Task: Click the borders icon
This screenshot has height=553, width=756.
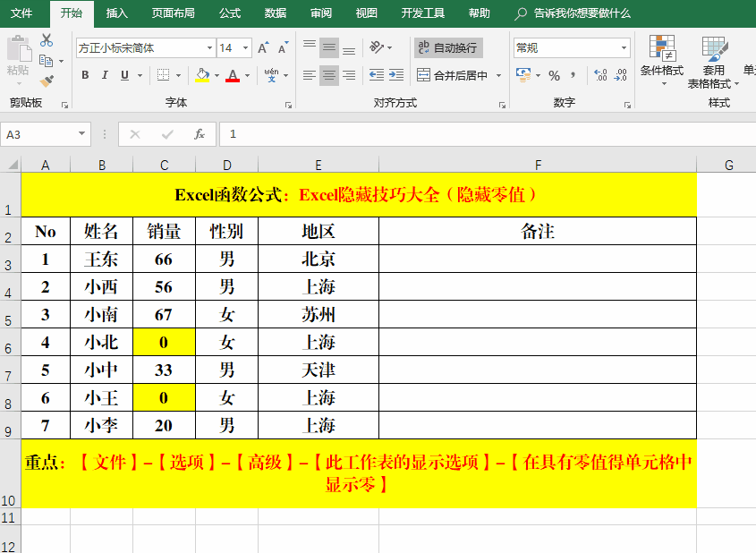Action: 164,75
